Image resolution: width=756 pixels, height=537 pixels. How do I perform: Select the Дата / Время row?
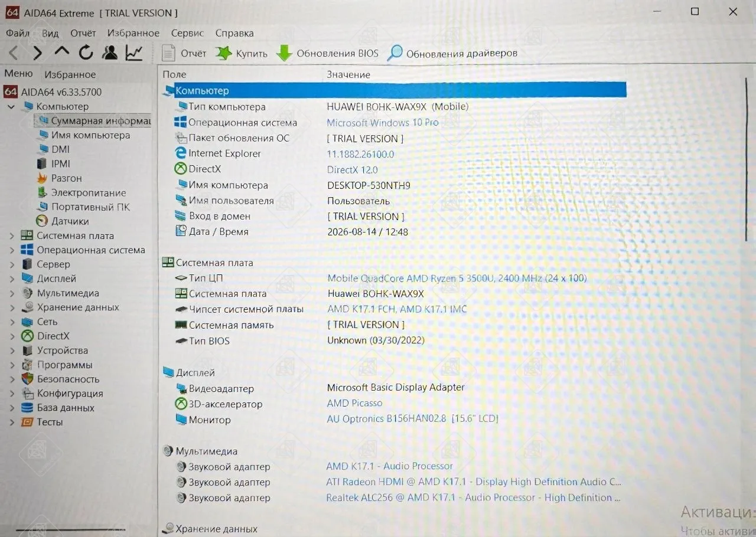click(x=394, y=232)
